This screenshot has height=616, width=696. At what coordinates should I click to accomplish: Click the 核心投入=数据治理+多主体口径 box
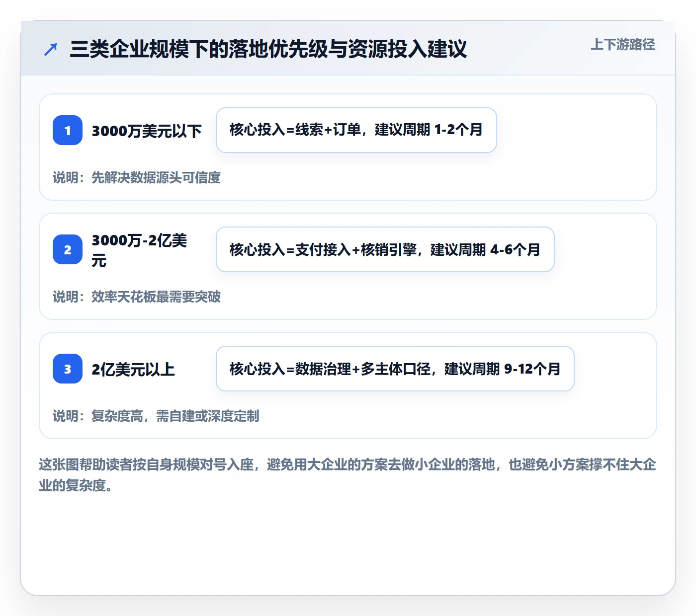pyautogui.click(x=395, y=369)
